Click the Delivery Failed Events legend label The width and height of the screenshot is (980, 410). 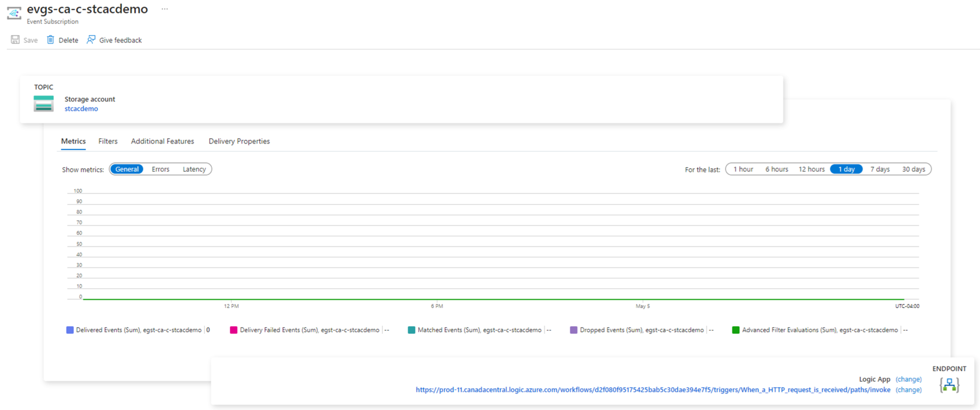[x=310, y=330]
